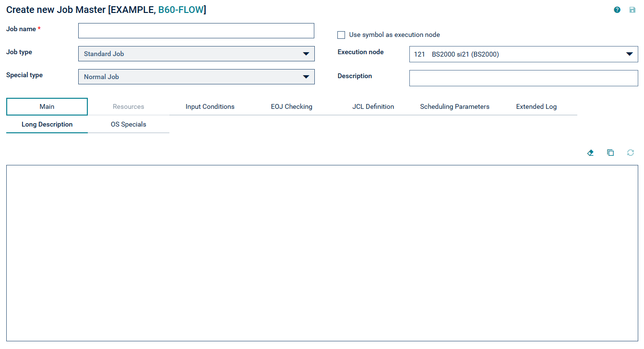Open the Job type dropdown

tap(196, 54)
